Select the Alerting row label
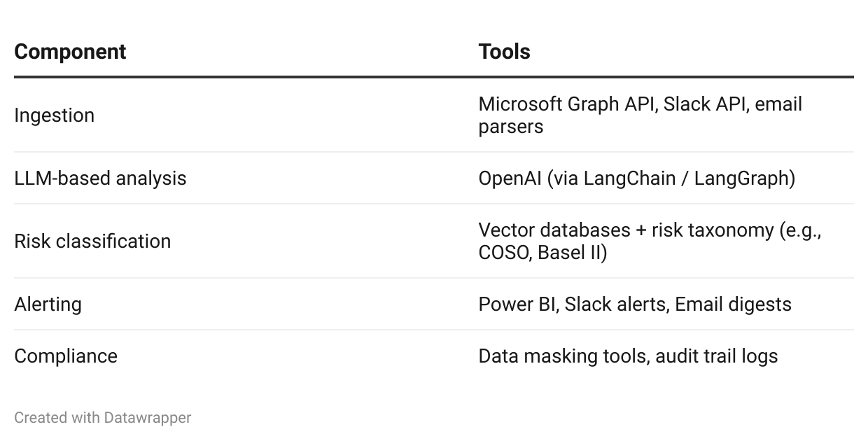This screenshot has height=441, width=868. click(48, 304)
